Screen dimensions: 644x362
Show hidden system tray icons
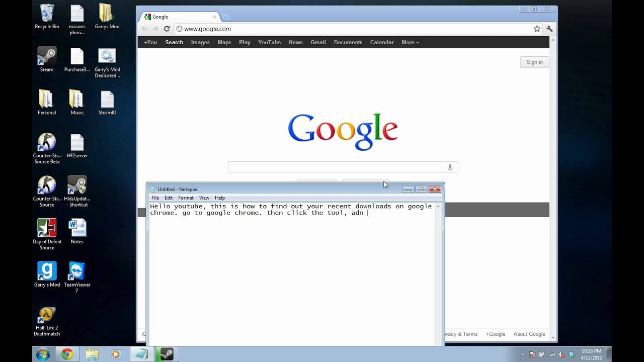pos(522,354)
